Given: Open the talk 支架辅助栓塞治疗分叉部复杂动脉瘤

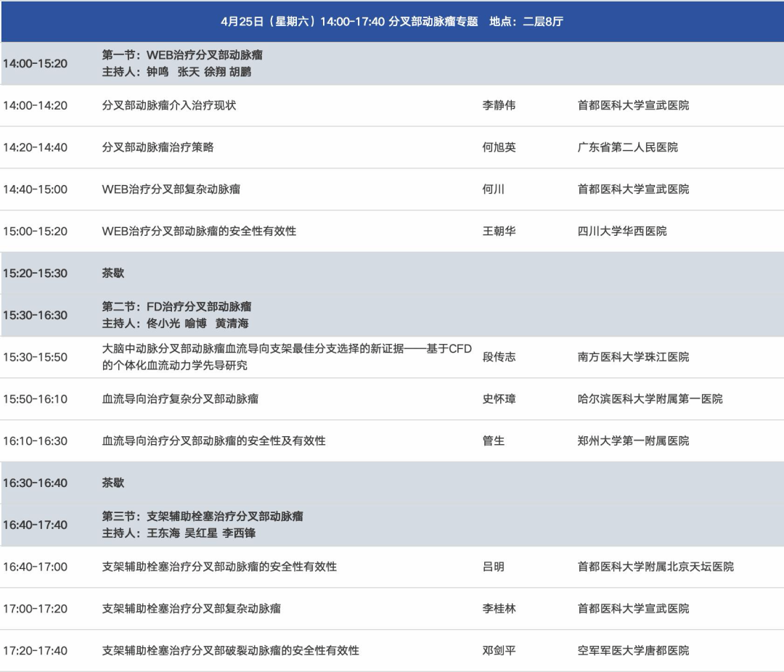Looking at the screenshot, I should (x=192, y=609).
